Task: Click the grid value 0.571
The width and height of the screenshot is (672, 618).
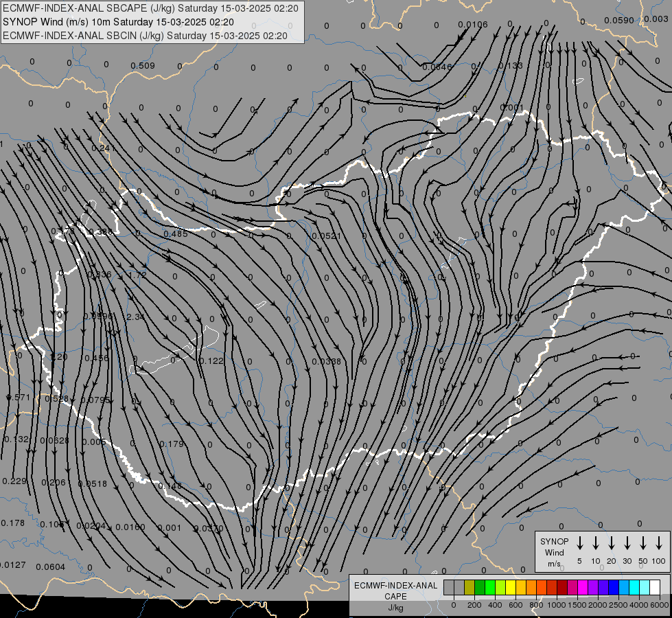Action: [19, 397]
